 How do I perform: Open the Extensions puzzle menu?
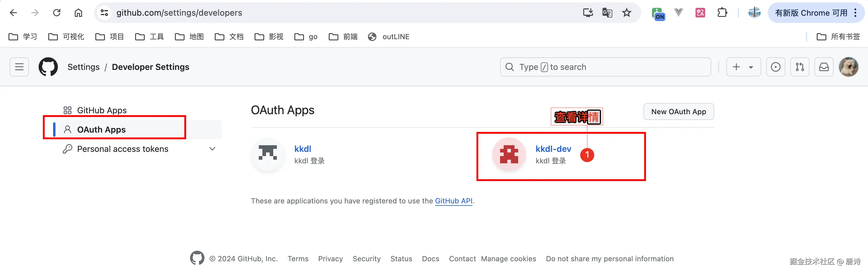click(722, 13)
